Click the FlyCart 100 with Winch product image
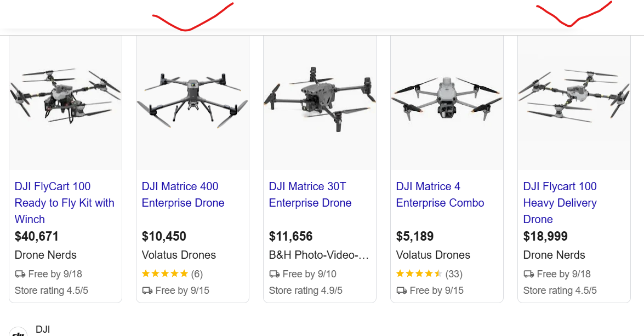 (x=66, y=102)
